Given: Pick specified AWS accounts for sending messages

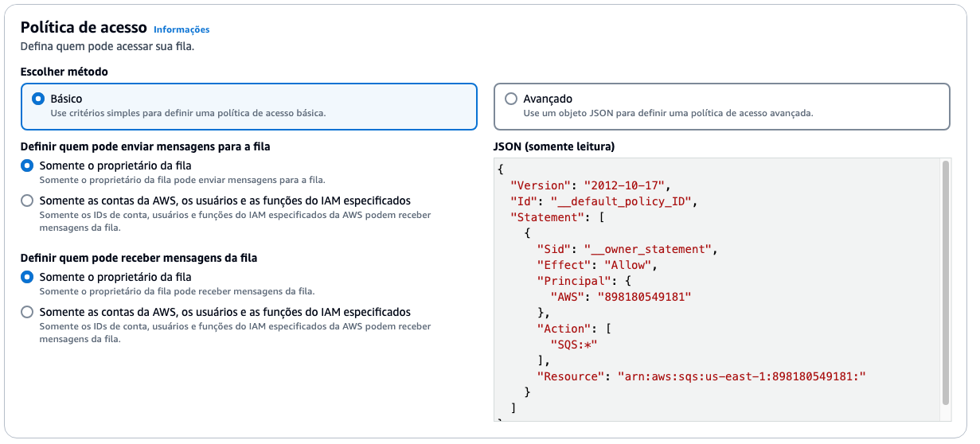Looking at the screenshot, I should 28,201.
